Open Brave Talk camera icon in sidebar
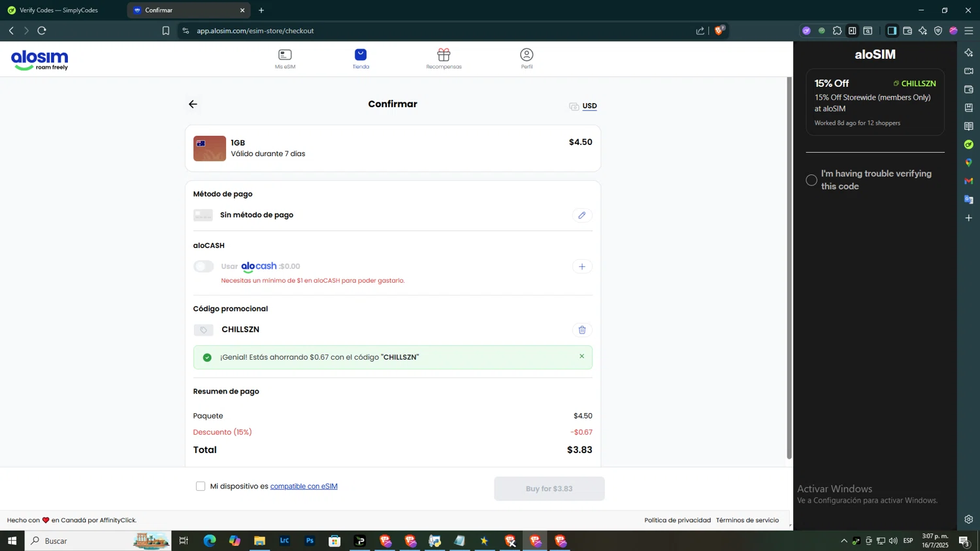The height and width of the screenshot is (551, 980). tap(969, 71)
